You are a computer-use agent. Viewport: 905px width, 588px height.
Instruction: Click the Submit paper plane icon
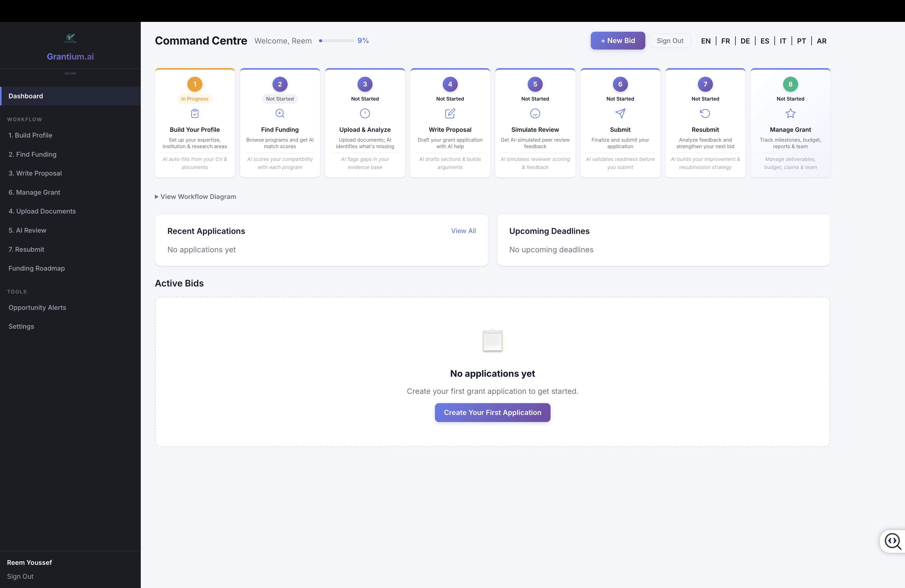pos(620,113)
